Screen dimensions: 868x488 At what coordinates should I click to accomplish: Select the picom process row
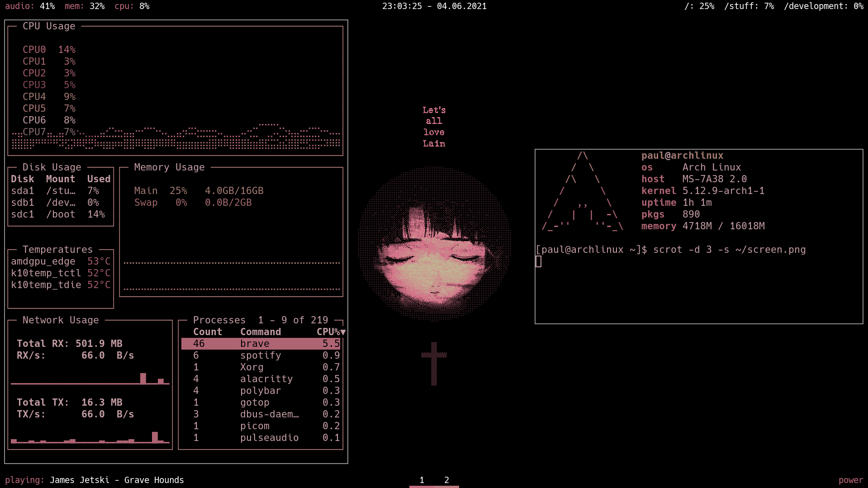click(261, 426)
